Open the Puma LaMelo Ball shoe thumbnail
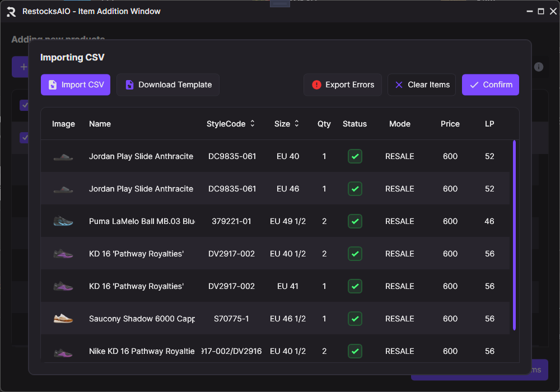Image resolution: width=560 pixels, height=392 pixels. 63,221
